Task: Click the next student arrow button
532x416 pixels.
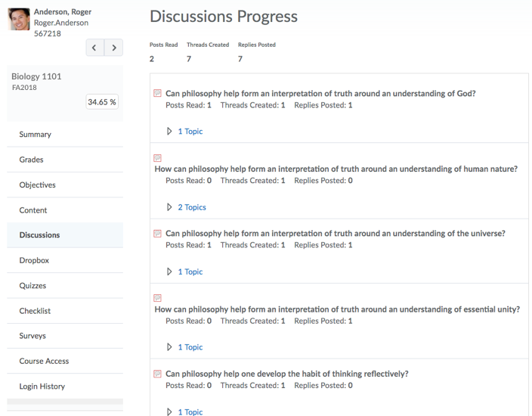Action: (113, 48)
